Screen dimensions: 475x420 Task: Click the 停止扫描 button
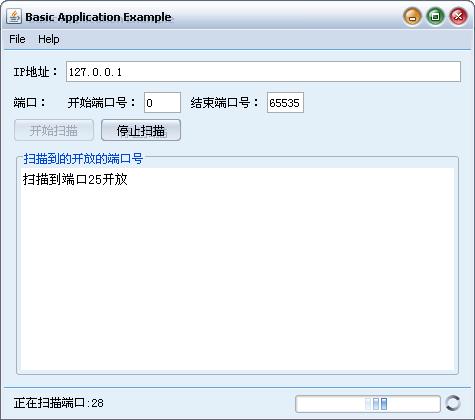coord(141,130)
